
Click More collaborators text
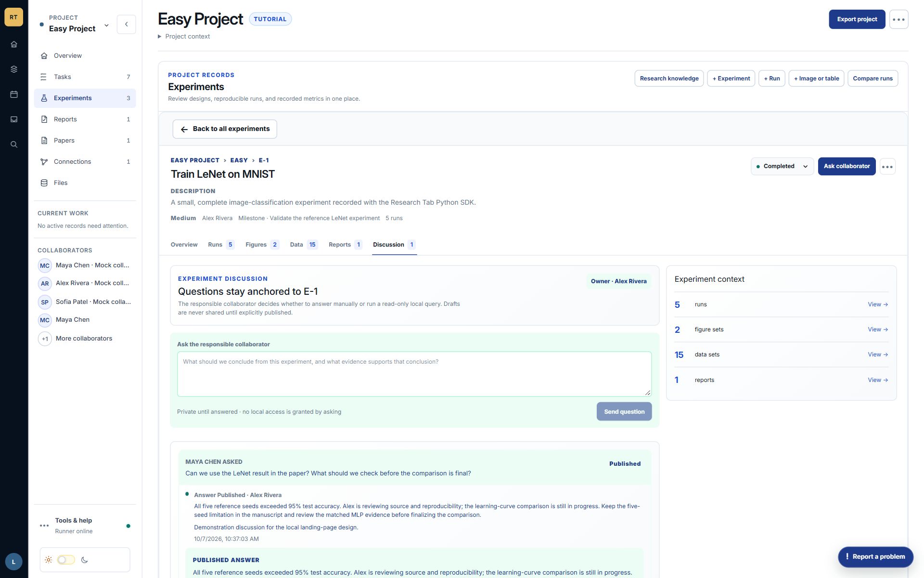[84, 339]
